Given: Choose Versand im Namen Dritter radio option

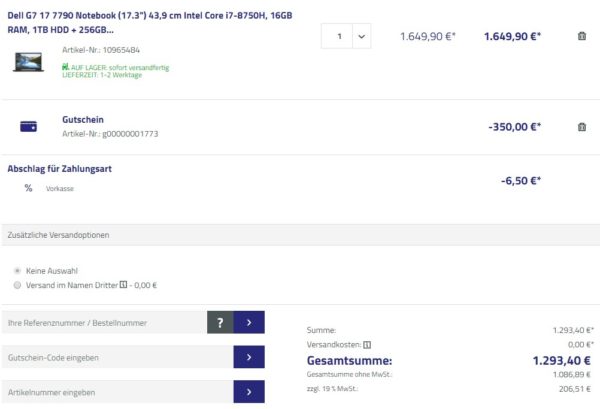Looking at the screenshot, I should (17, 285).
